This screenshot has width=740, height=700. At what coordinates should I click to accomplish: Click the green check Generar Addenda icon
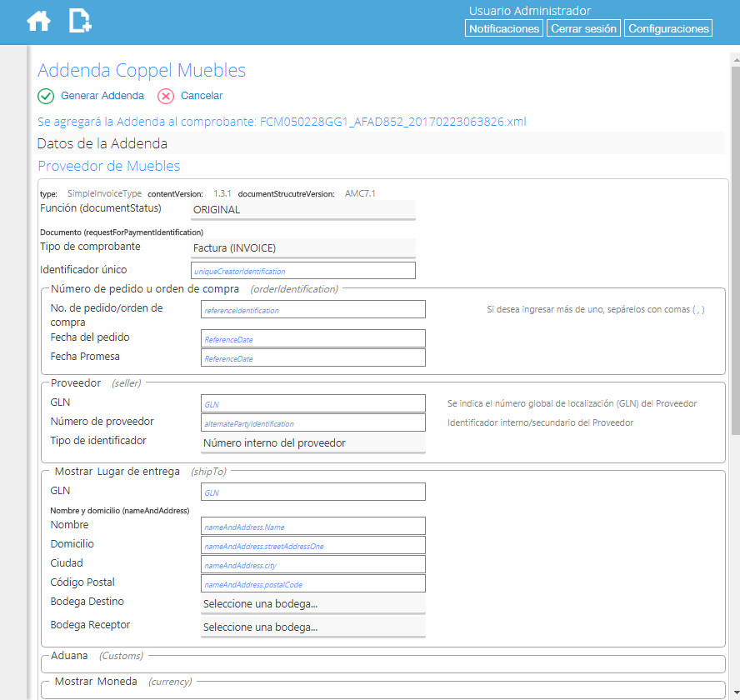click(46, 97)
